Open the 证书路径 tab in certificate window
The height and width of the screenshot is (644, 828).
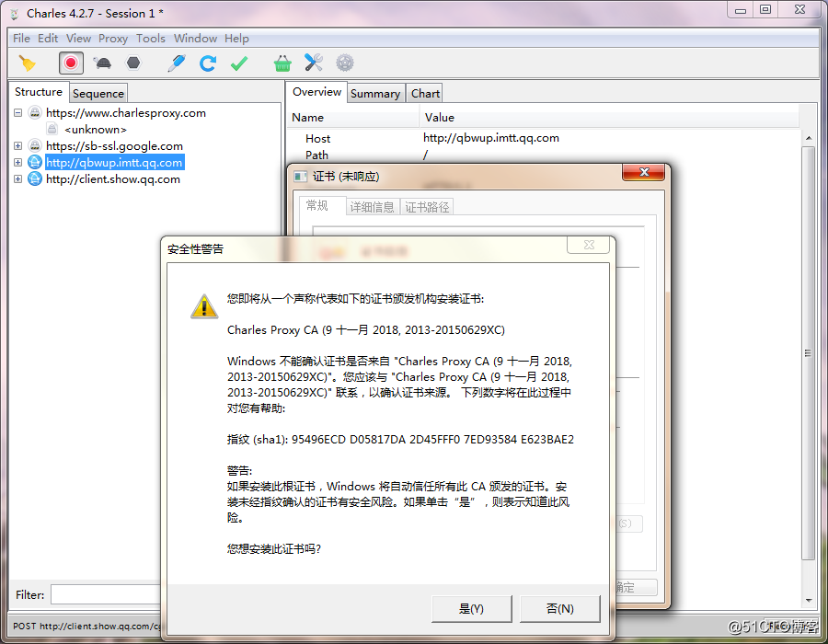427,207
